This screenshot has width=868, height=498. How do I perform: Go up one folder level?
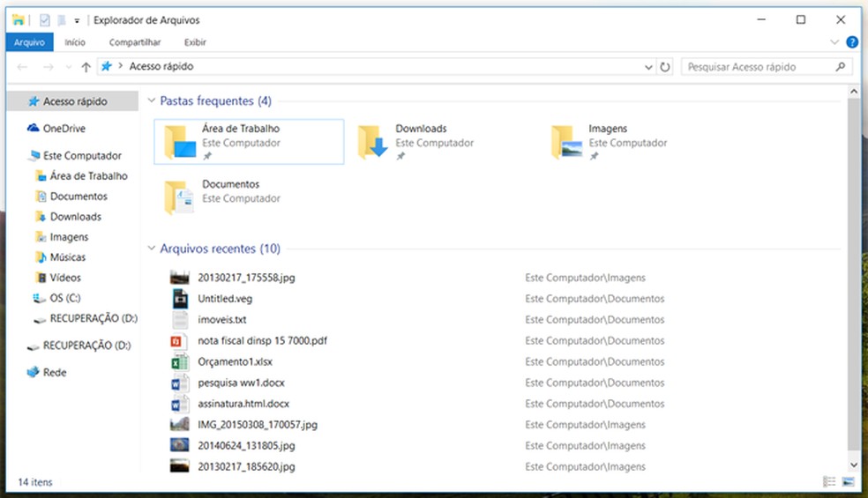tap(86, 67)
